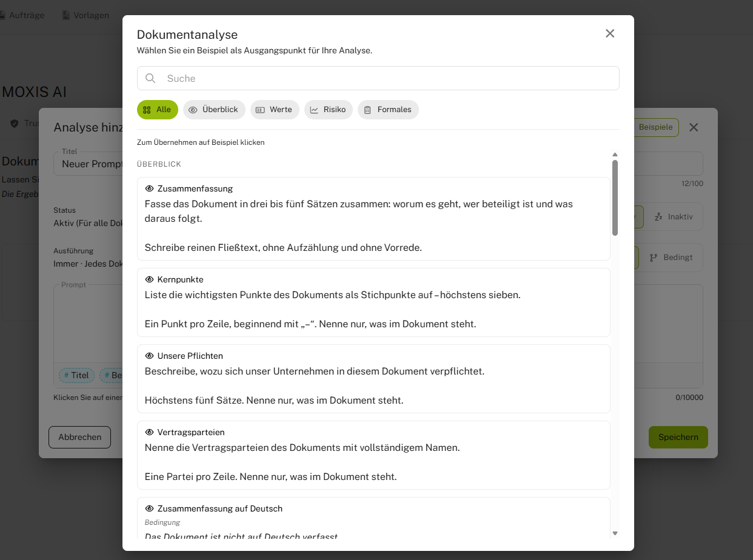Select the Alle filter chip
Viewport: 753px width, 560px height.
pyautogui.click(x=158, y=110)
